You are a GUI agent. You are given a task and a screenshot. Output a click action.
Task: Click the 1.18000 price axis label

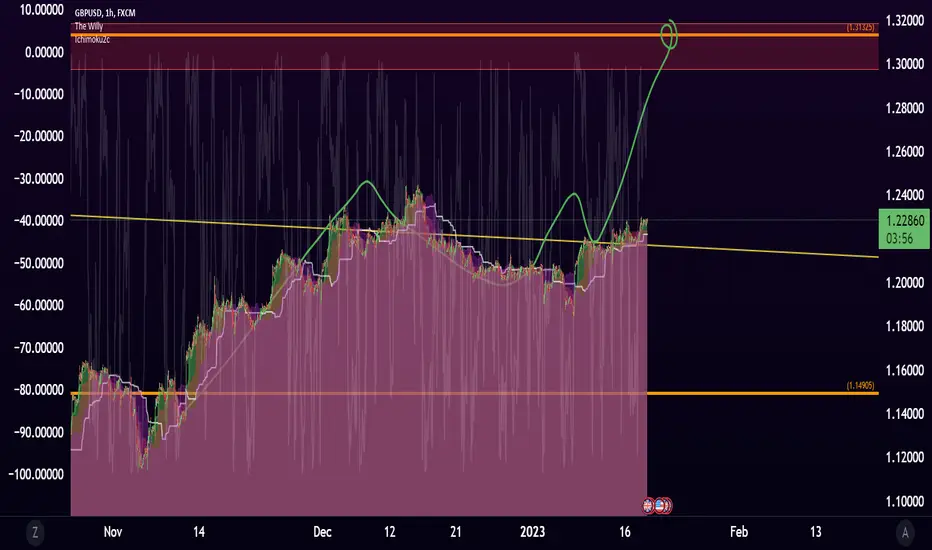click(x=905, y=326)
